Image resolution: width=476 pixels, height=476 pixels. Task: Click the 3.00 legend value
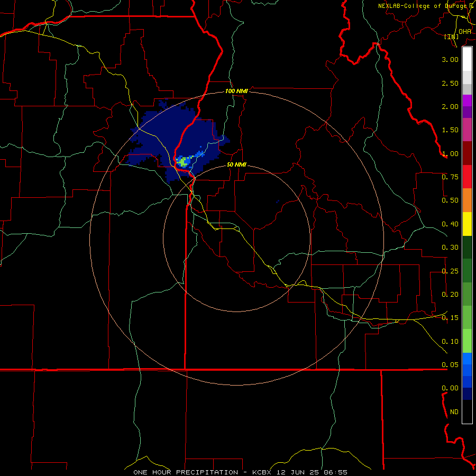(x=450, y=59)
